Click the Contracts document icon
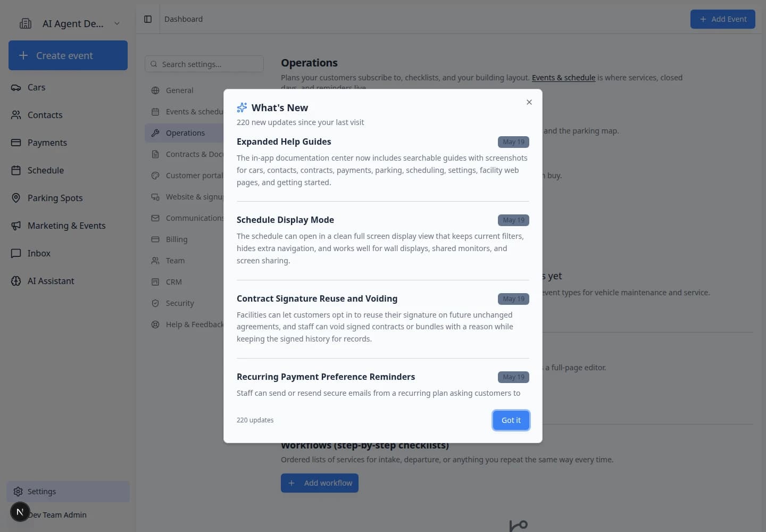 tap(155, 154)
